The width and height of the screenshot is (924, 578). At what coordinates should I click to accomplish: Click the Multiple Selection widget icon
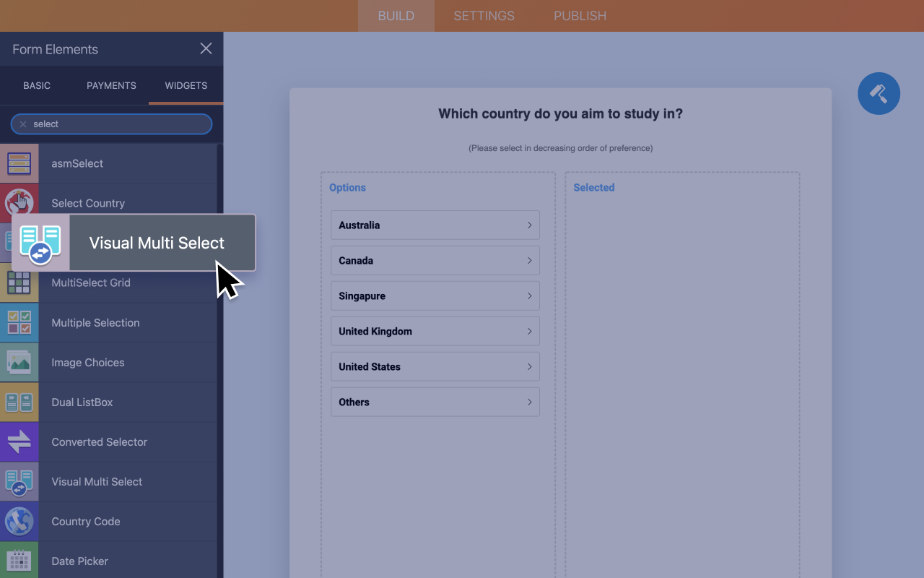pyautogui.click(x=18, y=322)
